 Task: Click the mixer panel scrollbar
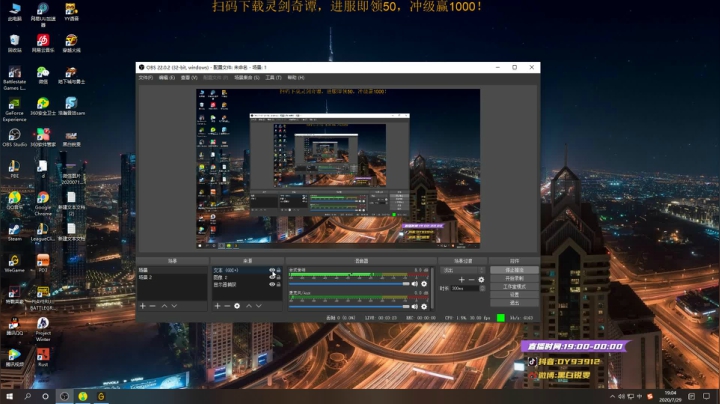click(x=432, y=288)
